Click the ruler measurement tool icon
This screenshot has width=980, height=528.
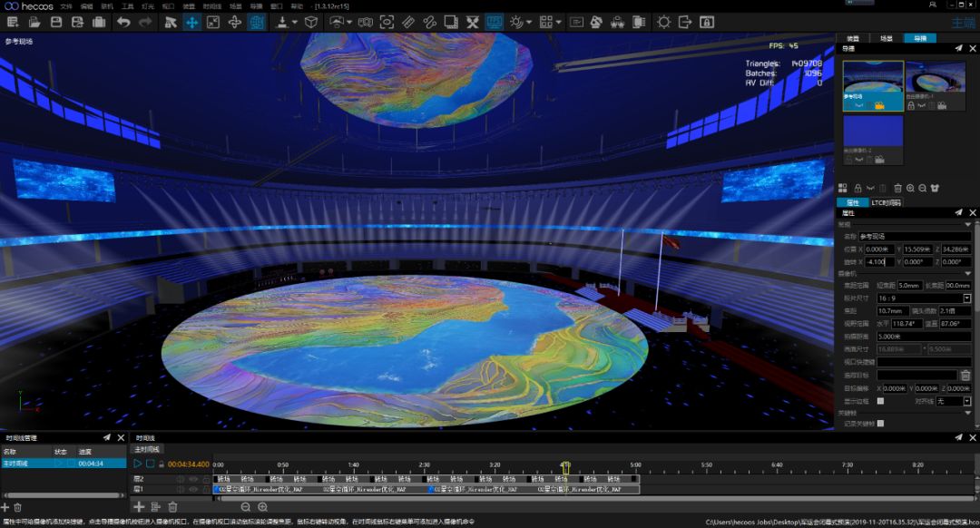[x=408, y=23]
